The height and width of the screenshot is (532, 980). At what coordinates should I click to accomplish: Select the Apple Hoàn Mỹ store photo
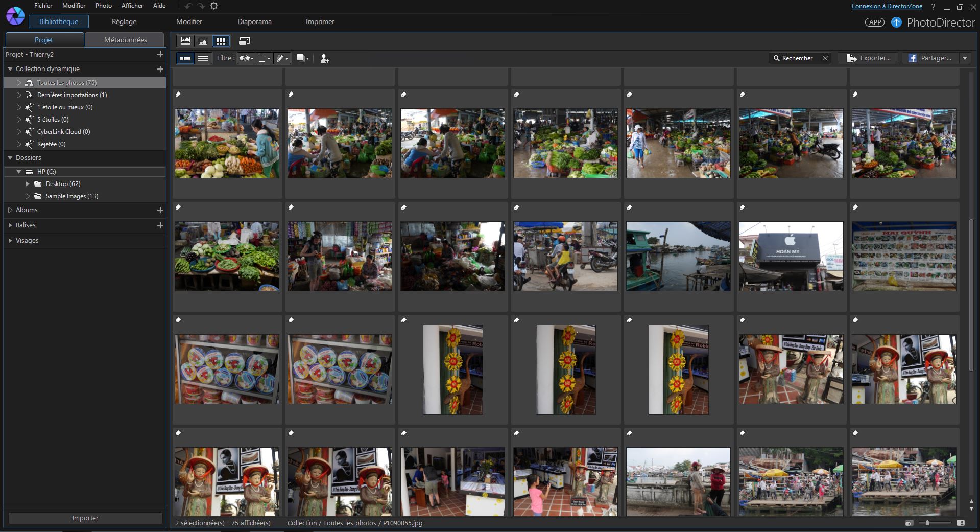tap(791, 256)
